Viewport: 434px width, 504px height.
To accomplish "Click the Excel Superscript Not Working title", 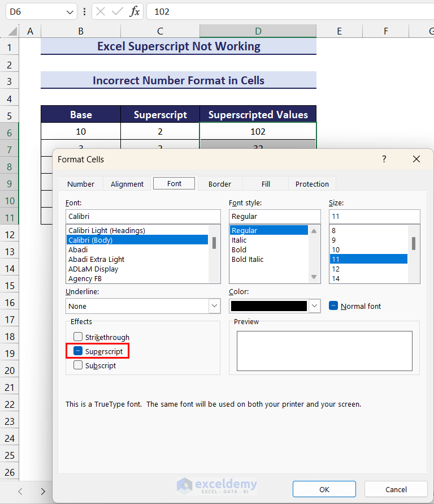I will (179, 46).
